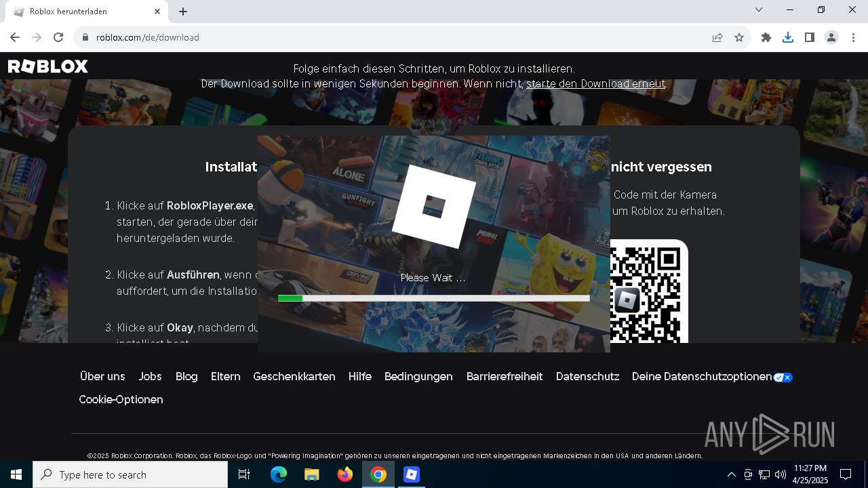Share this page from the address bar

pyautogui.click(x=717, y=37)
